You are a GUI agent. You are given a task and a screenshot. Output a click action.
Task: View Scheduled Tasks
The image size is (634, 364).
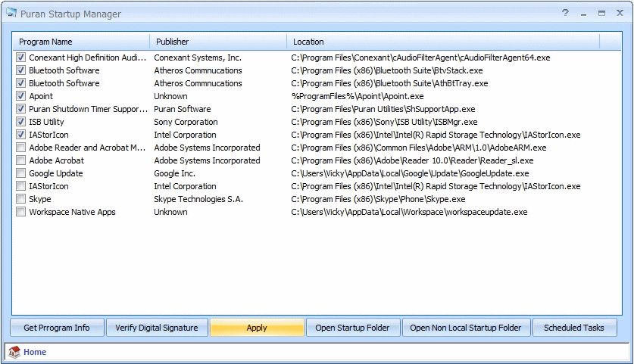[574, 328]
